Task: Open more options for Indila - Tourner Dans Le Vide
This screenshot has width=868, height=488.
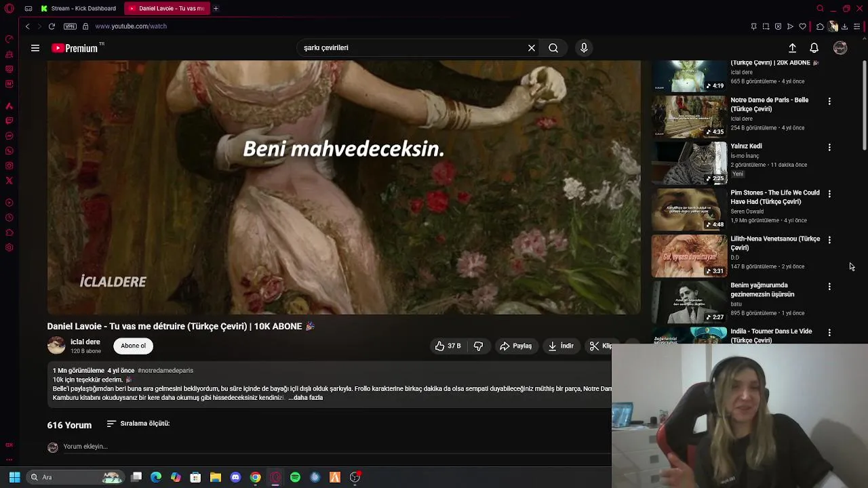Action: [x=829, y=333]
